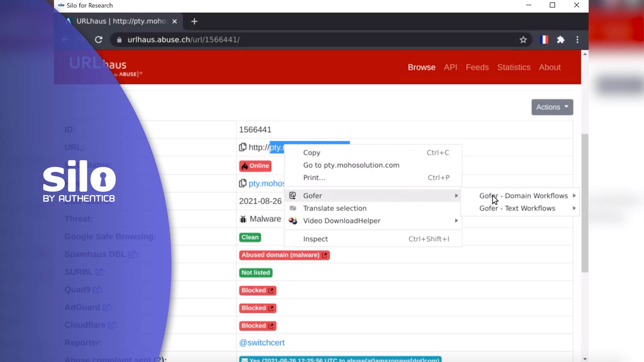644x362 pixels.
Task: Click the Abused domain (malware) badge
Action: click(284, 255)
